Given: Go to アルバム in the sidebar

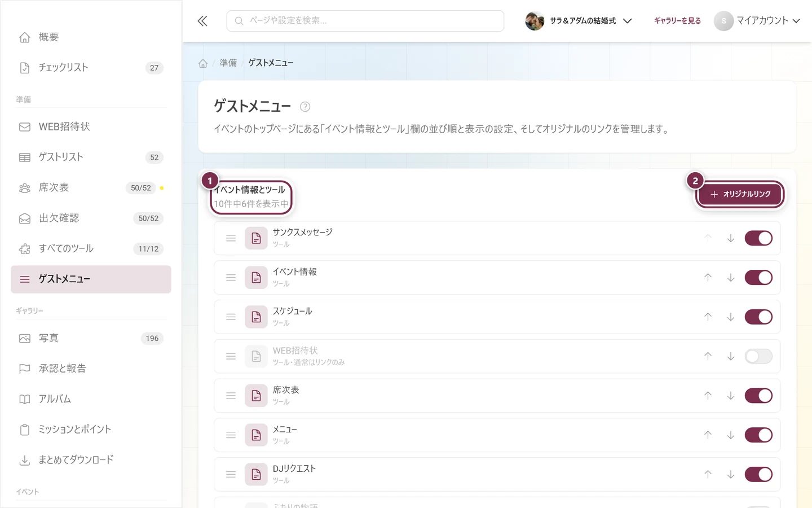Looking at the screenshot, I should (x=91, y=399).
